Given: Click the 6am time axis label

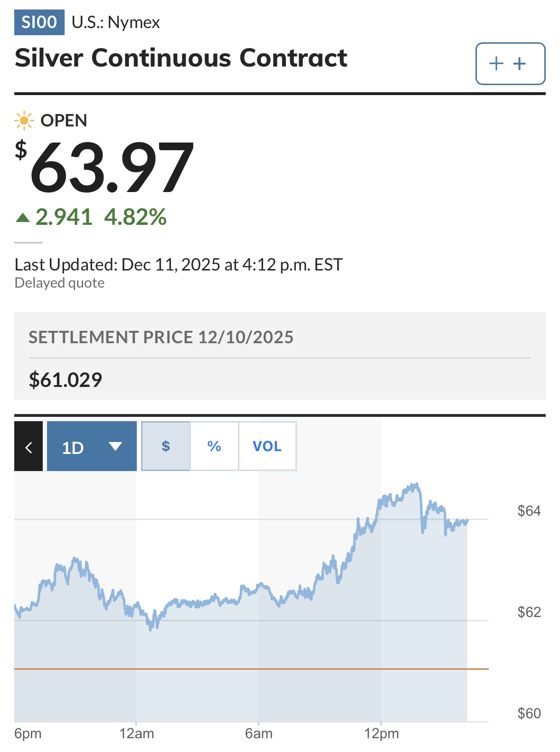Looking at the screenshot, I should pos(259,733).
